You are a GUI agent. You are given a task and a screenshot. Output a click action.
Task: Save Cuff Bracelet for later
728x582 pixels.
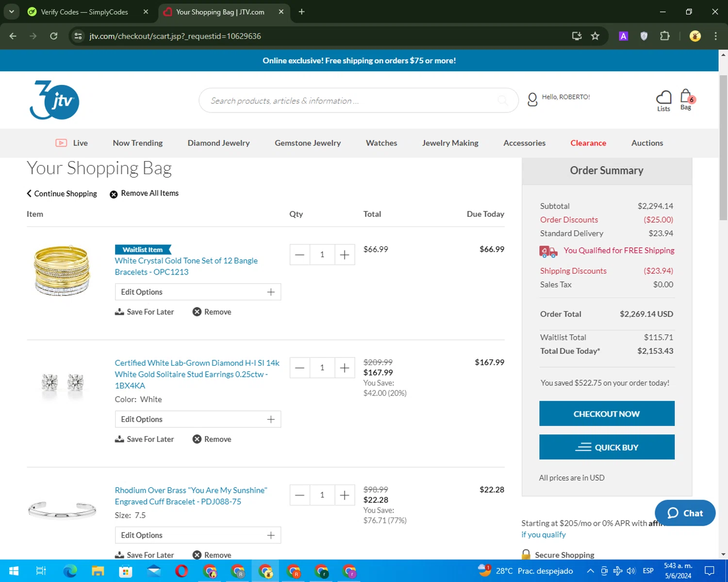(144, 555)
